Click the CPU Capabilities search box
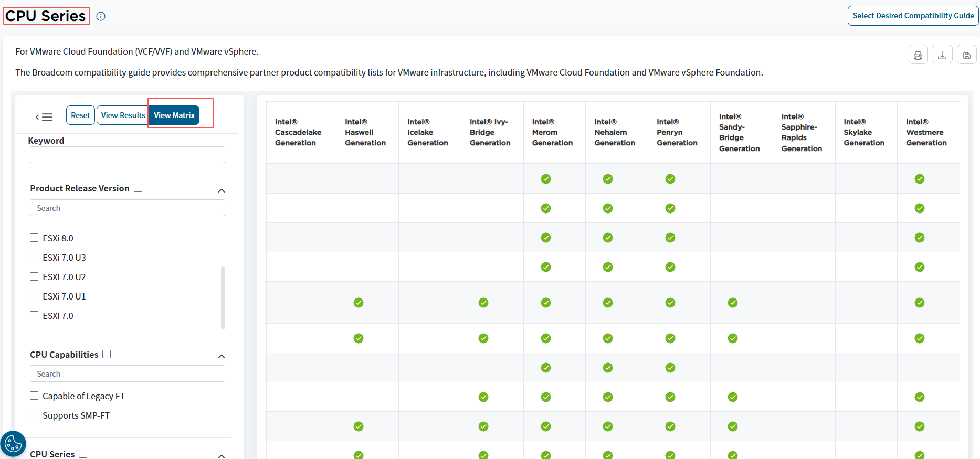The width and height of the screenshot is (980, 459). coord(128,373)
